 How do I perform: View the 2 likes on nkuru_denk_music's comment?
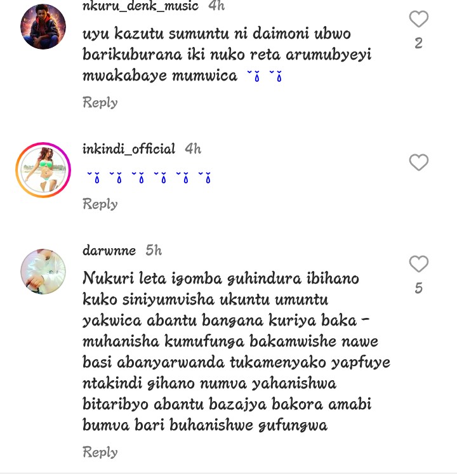click(x=419, y=43)
